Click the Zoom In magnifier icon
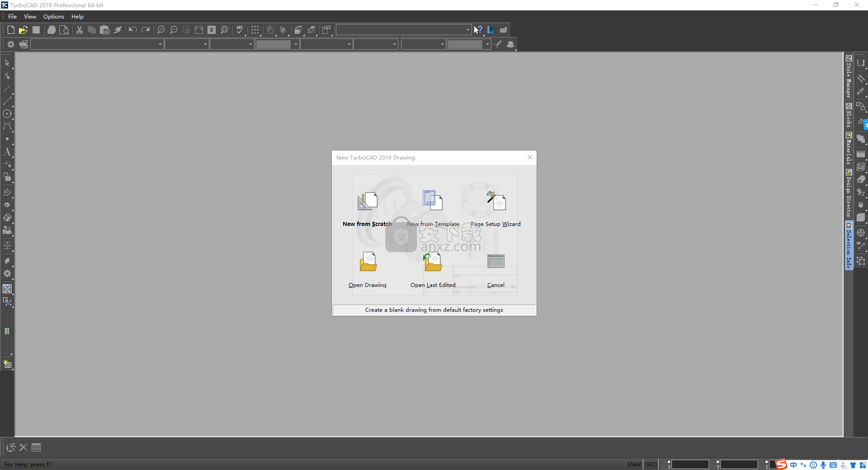 click(x=161, y=30)
